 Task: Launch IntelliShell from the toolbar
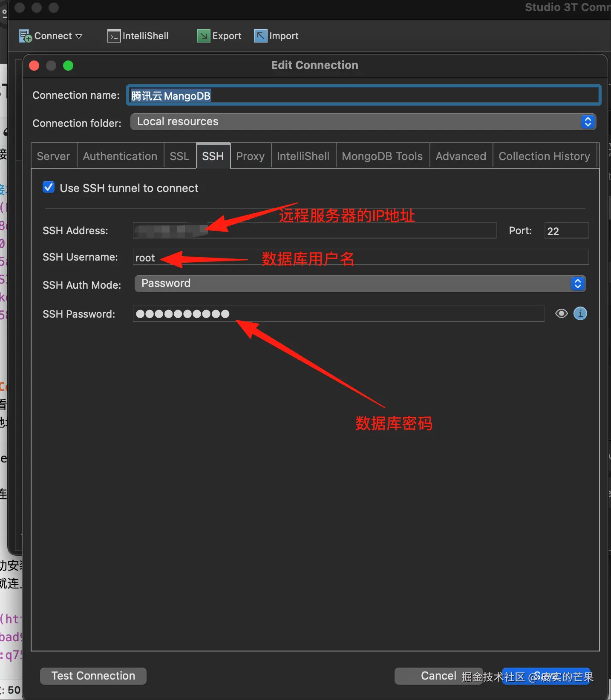[x=138, y=36]
